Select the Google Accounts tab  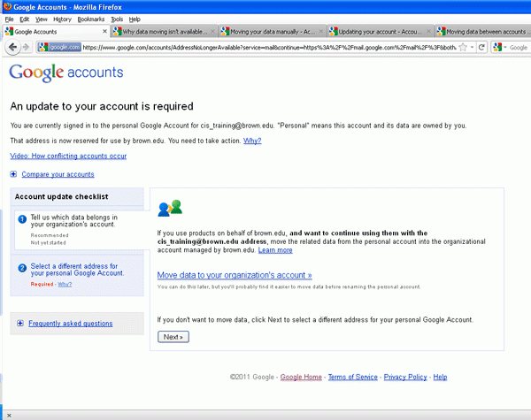[57, 32]
